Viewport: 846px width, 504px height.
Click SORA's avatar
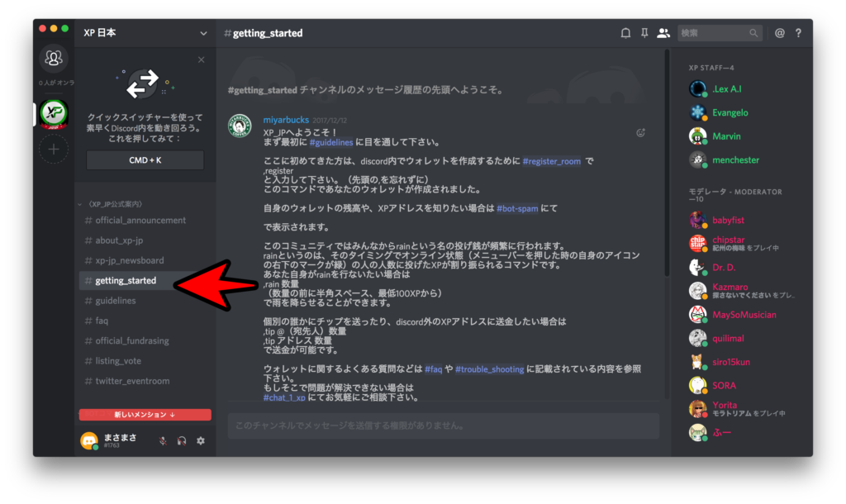pos(697,386)
